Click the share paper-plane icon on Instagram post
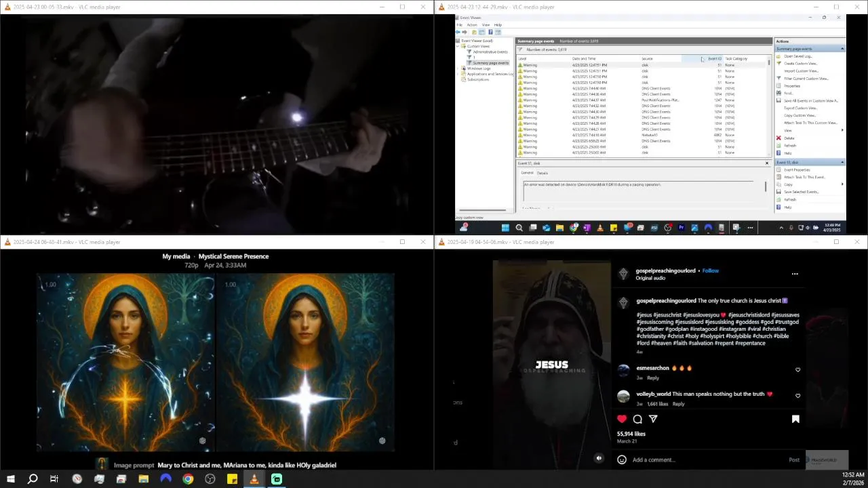 653,419
